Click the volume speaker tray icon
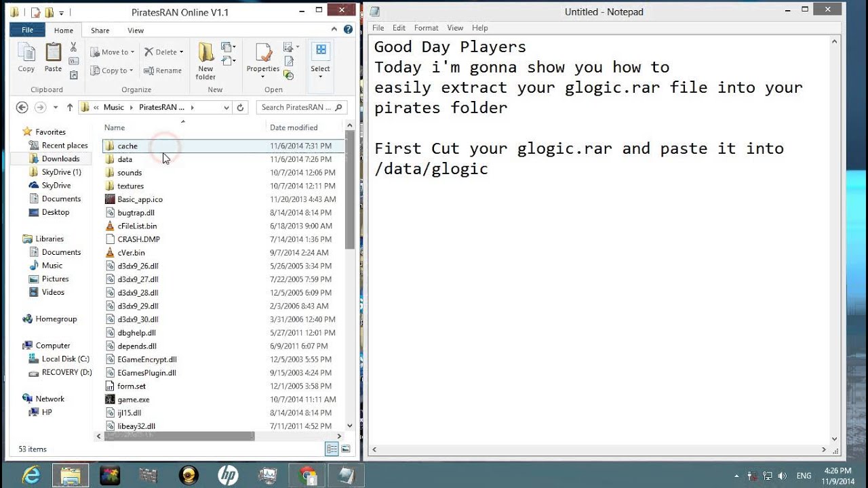Image resolution: width=868 pixels, height=488 pixels. coord(782,476)
